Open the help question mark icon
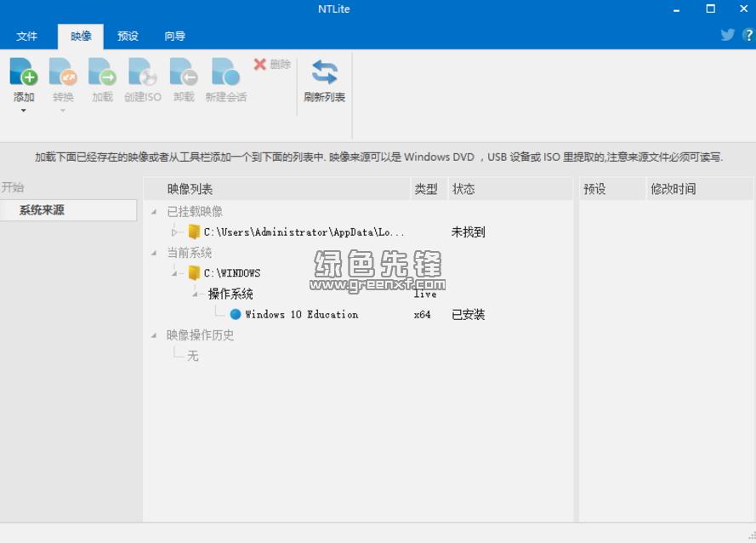The image size is (756, 543). [x=748, y=35]
